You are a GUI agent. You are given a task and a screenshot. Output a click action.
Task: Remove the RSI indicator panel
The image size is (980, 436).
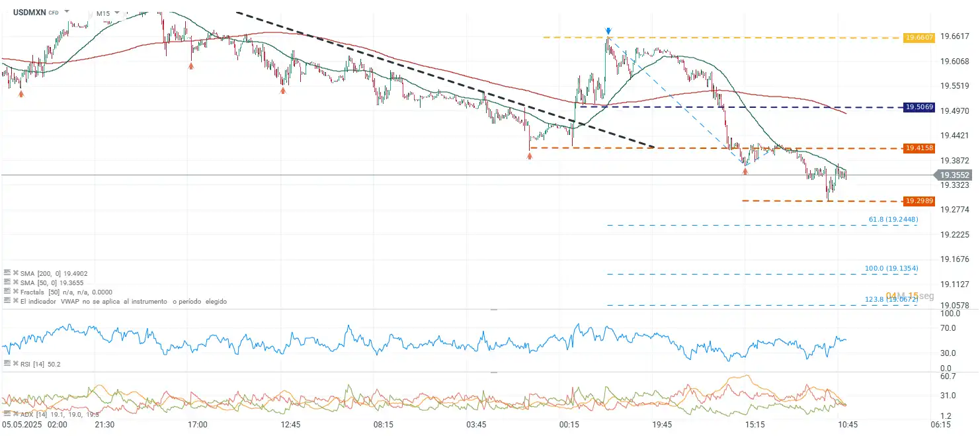15,364
